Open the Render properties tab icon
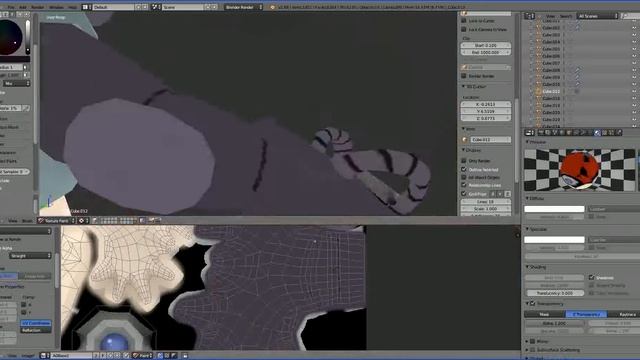 541,133
